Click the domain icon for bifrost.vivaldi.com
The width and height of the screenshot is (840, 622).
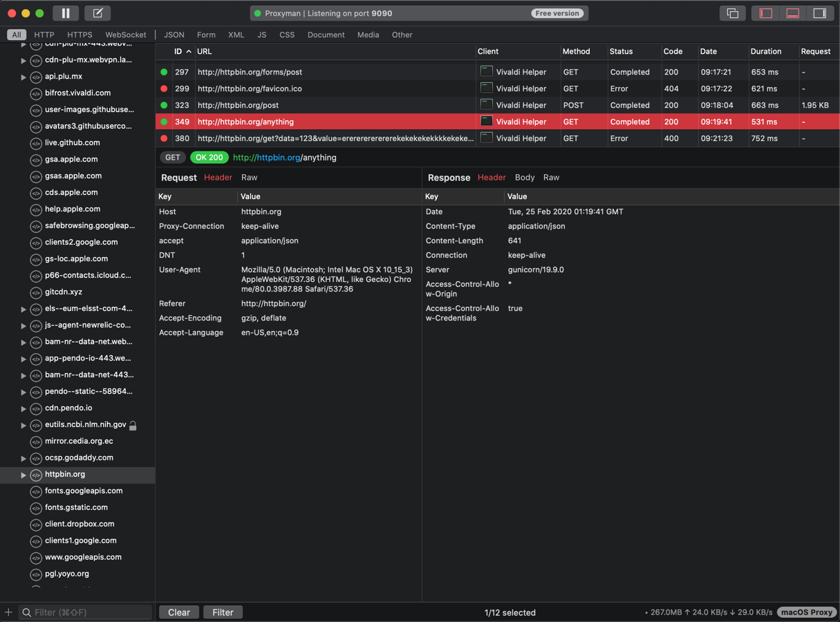(x=36, y=93)
